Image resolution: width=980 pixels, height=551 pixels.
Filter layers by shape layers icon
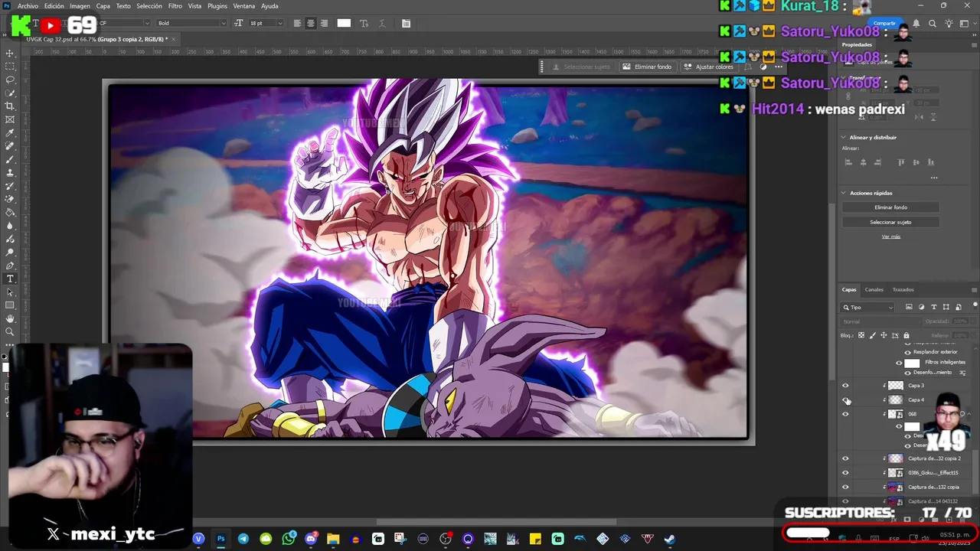tap(946, 307)
